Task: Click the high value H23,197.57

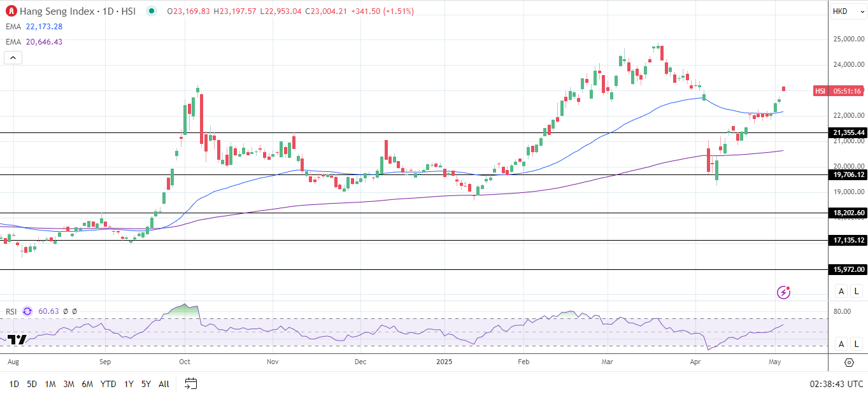Action: [x=235, y=11]
